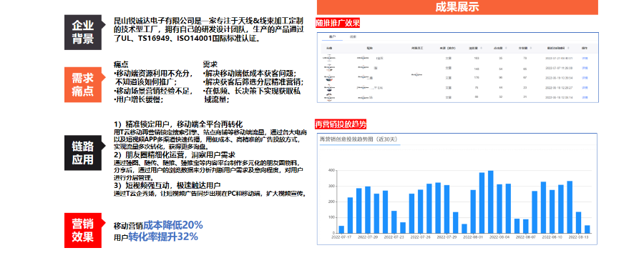Screen dimensions: 644x268
Task: Select the 再营销创意投放趋势图（近30天）chart tab
Action: click(359, 139)
